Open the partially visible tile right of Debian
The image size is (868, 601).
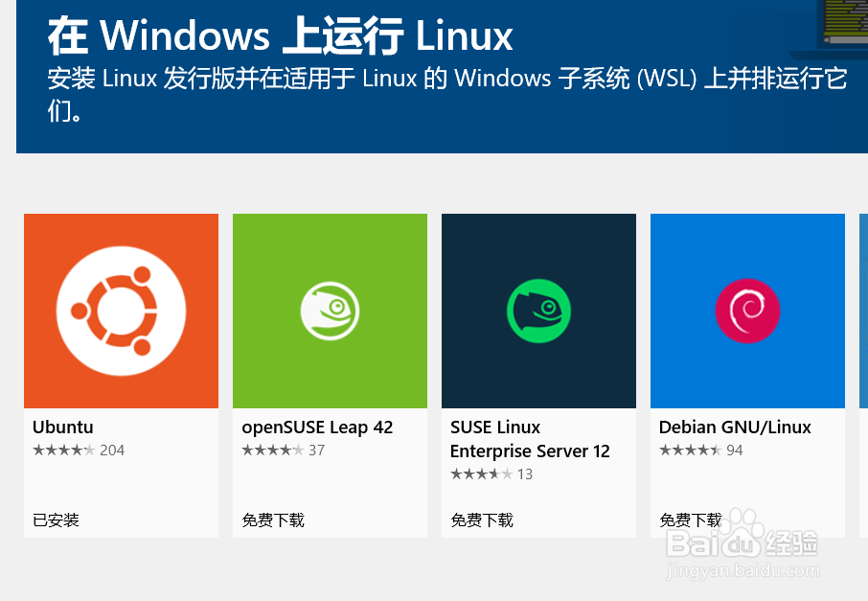click(863, 376)
